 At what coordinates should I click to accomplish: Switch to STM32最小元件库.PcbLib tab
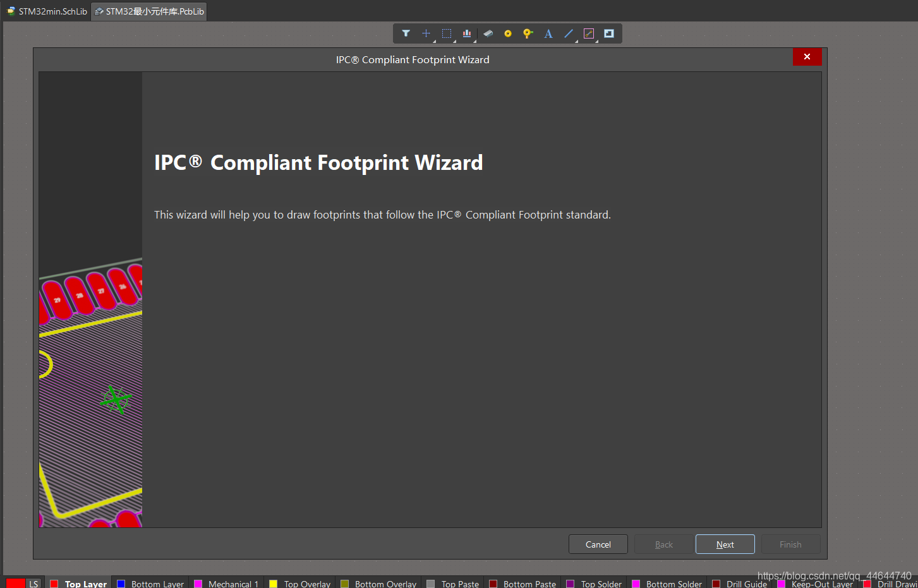[149, 11]
